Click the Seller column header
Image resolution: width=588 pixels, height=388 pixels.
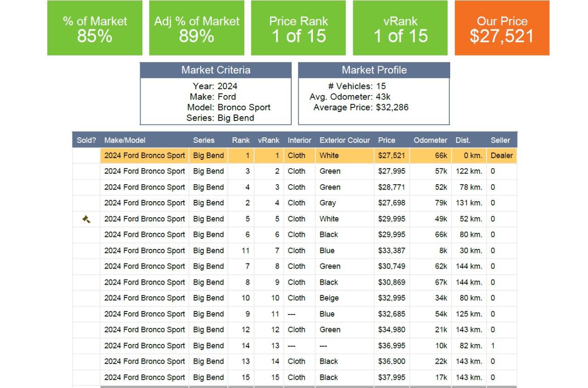[500, 140]
